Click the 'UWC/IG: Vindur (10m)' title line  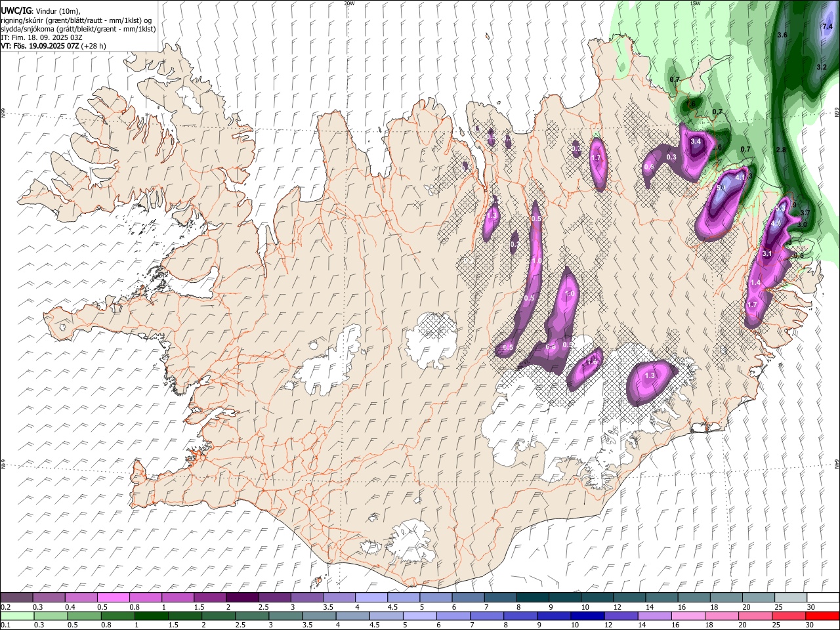pos(39,10)
